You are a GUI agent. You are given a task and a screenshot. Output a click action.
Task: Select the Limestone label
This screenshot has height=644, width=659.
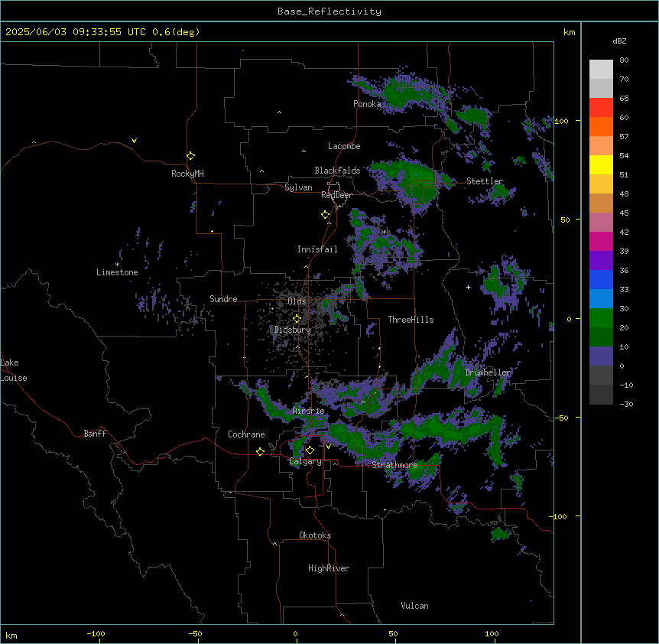pyautogui.click(x=117, y=272)
